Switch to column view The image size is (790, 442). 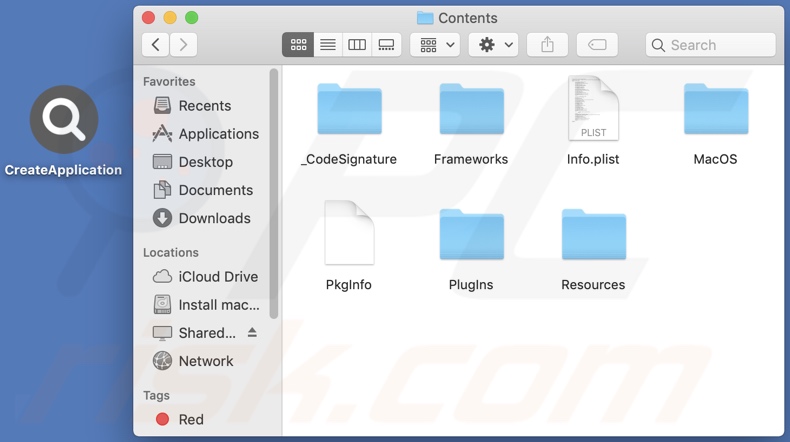pos(357,45)
